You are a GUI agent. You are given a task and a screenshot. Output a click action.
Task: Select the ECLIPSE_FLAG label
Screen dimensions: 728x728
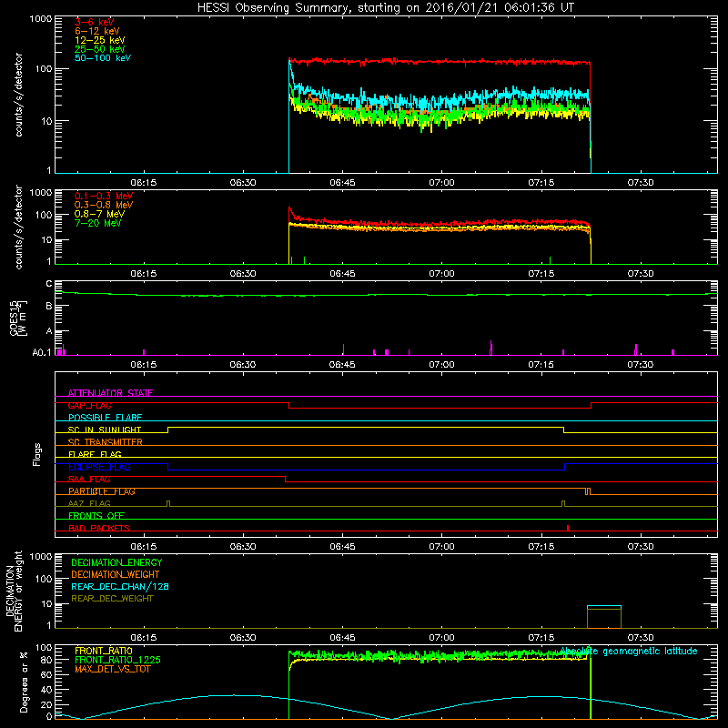(99, 467)
